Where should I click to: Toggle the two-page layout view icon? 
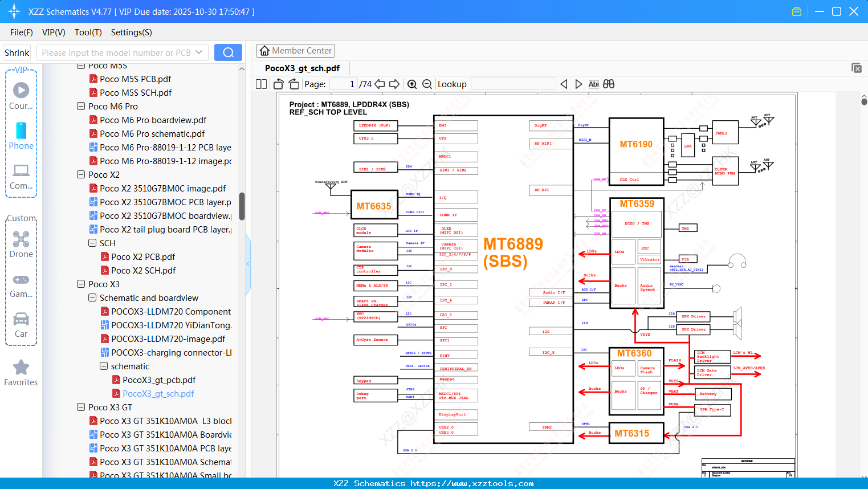(261, 84)
